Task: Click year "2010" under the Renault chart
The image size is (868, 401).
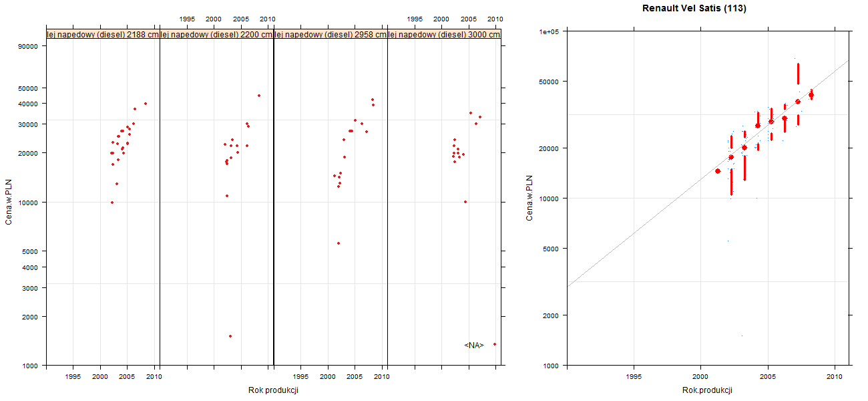Action: pyautogui.click(x=835, y=377)
